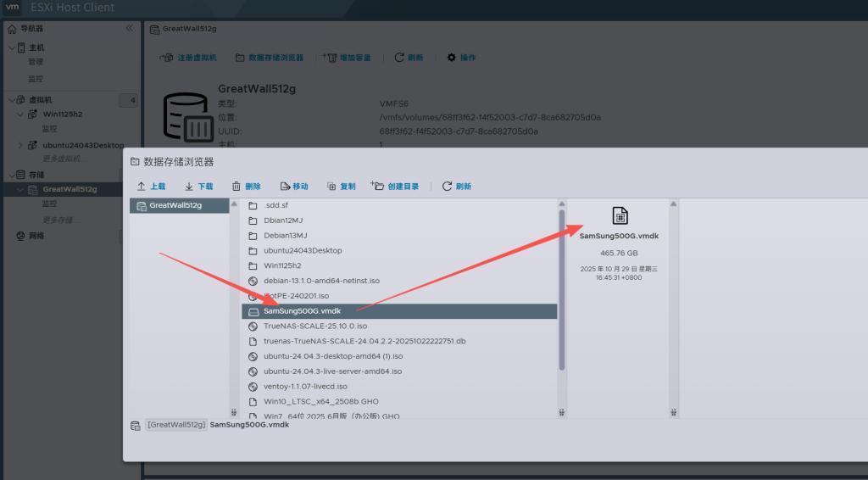
Task: Click the 创建目录 new folder button
Action: click(395, 187)
